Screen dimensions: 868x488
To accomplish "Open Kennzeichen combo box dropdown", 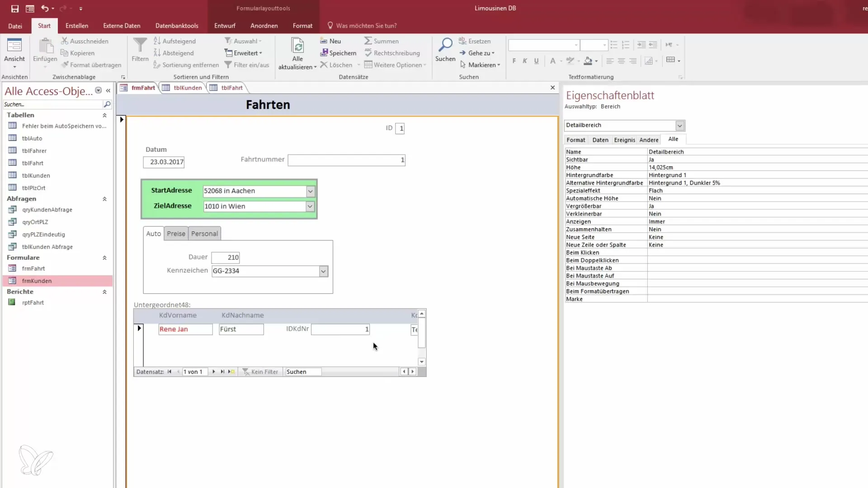I will click(323, 271).
